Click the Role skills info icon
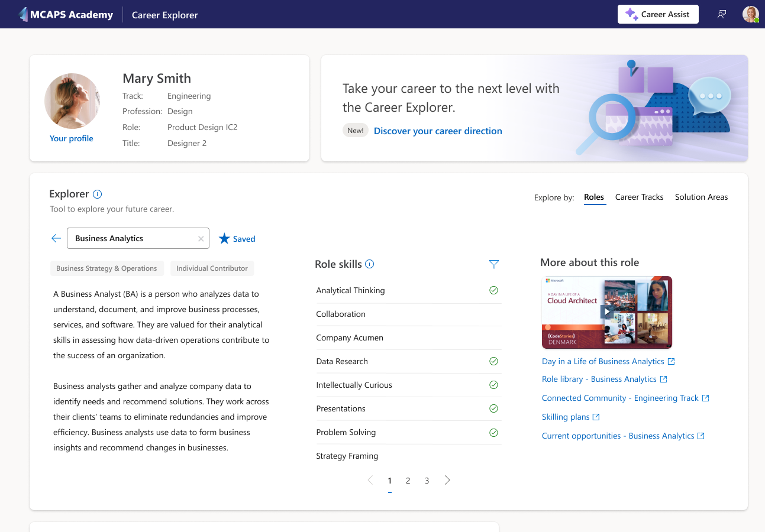Screen dimensions: 765x532 pyautogui.click(x=370, y=264)
